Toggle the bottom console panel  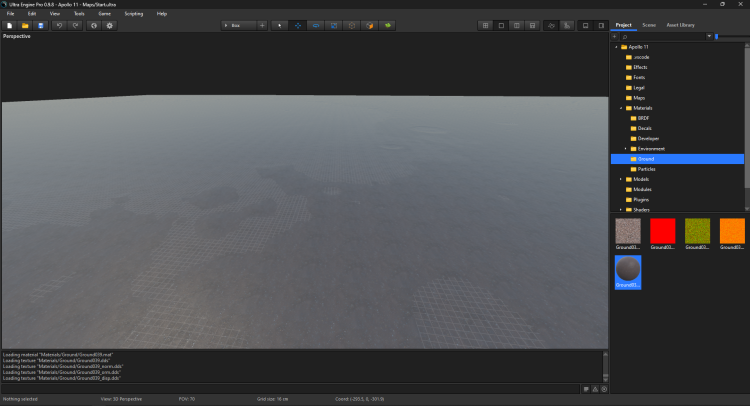(x=585, y=25)
